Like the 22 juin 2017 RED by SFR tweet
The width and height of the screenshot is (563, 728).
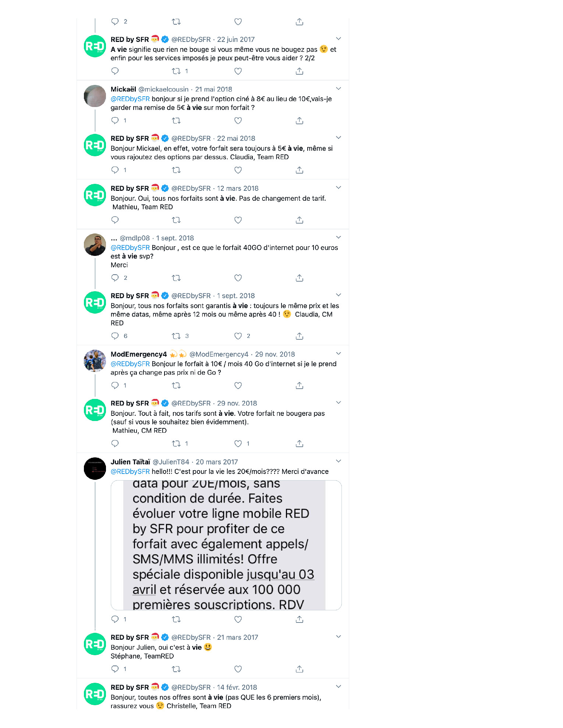(x=238, y=71)
